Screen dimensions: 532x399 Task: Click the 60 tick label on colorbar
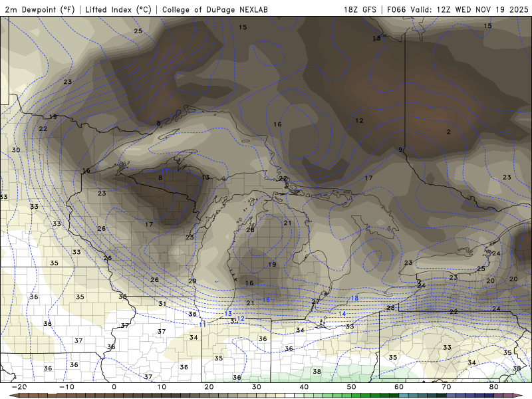point(399,387)
